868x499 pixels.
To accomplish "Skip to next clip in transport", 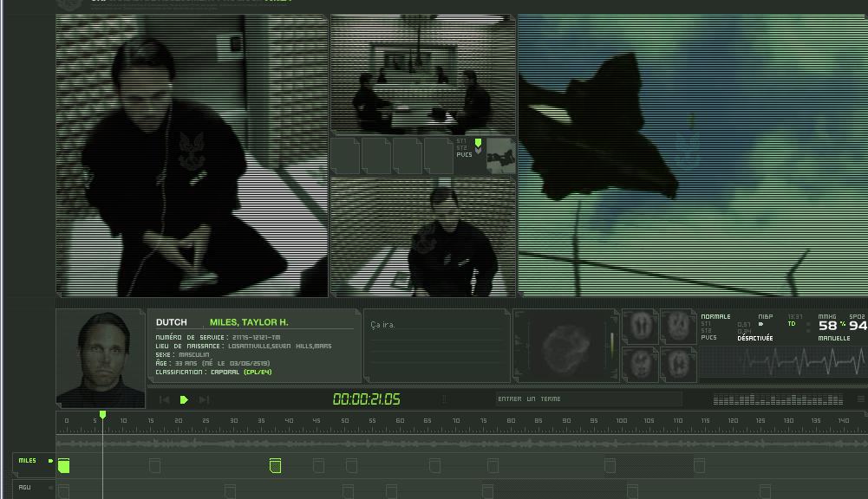I will (x=205, y=399).
